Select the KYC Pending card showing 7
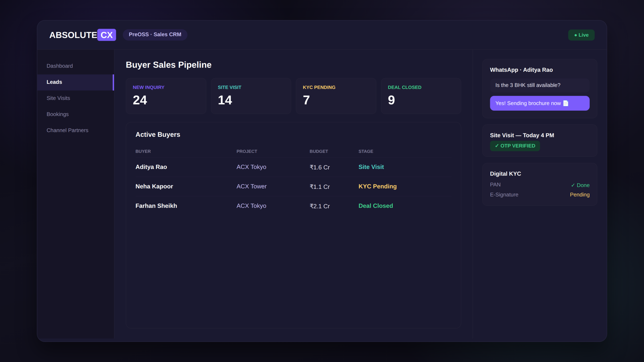 (336, 96)
